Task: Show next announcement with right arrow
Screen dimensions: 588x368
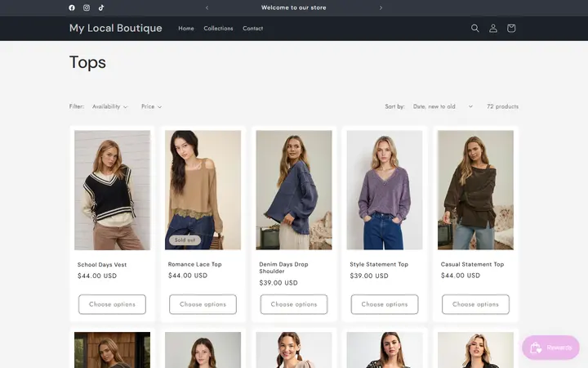Action: pyautogui.click(x=381, y=7)
